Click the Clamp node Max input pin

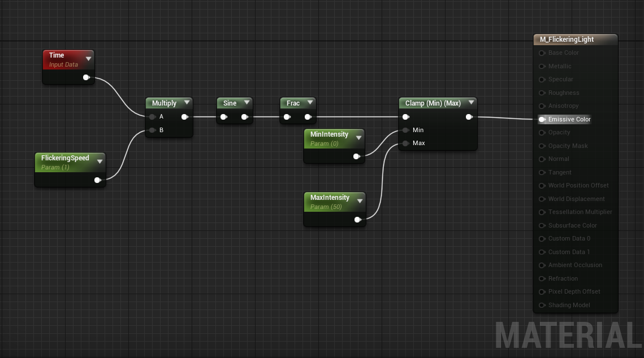pos(406,143)
